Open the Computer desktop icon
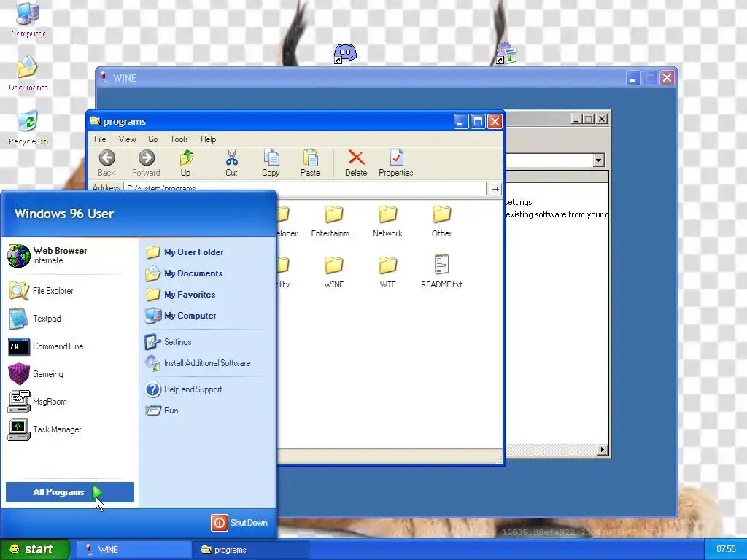The image size is (747, 560). (x=28, y=20)
